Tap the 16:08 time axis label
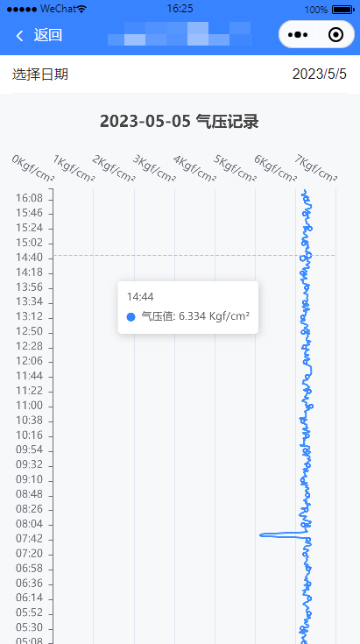 pos(29,198)
